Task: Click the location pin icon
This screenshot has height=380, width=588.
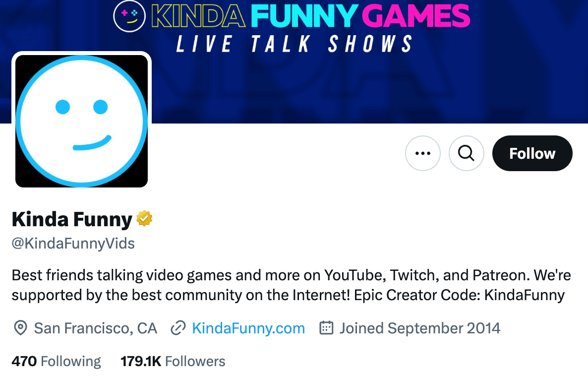Action: point(20,328)
